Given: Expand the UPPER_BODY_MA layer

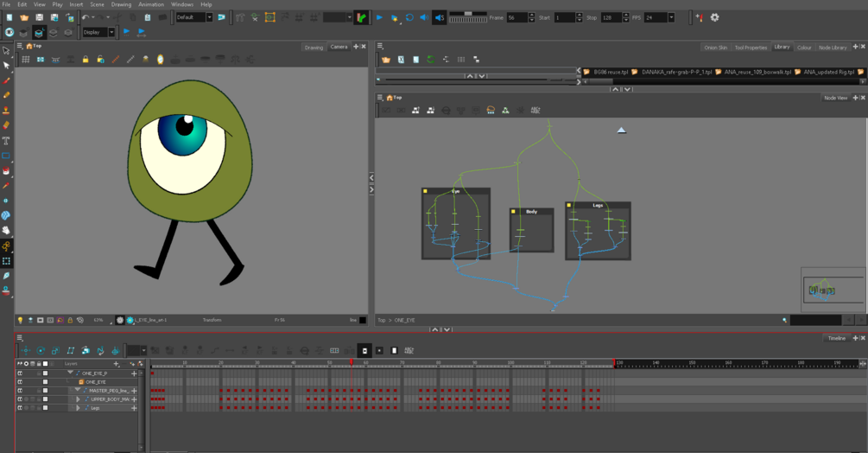Looking at the screenshot, I should click(78, 399).
